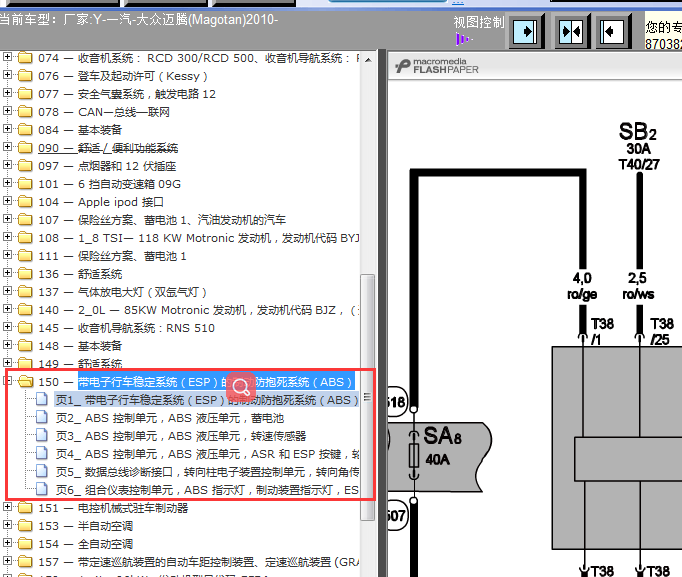This screenshot has width=682, height=577.
Task: Expand folder 078 CAN总线联网
Action: (x=7, y=110)
